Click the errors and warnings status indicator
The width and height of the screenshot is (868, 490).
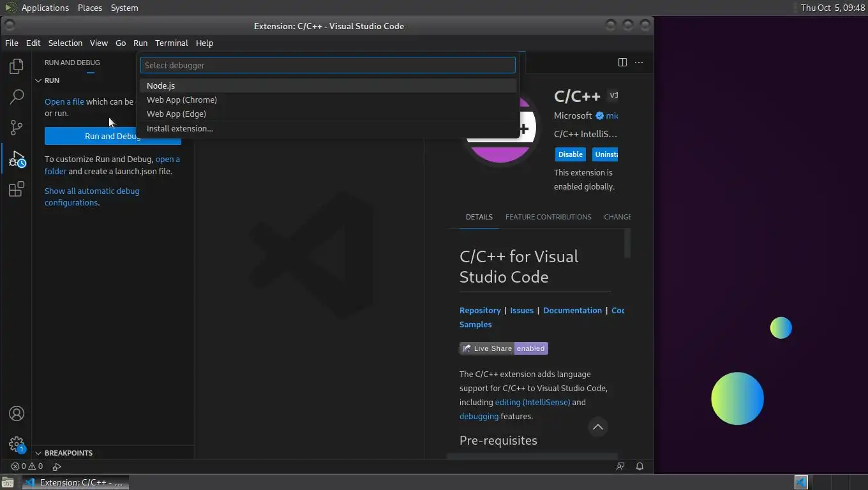[27, 466]
